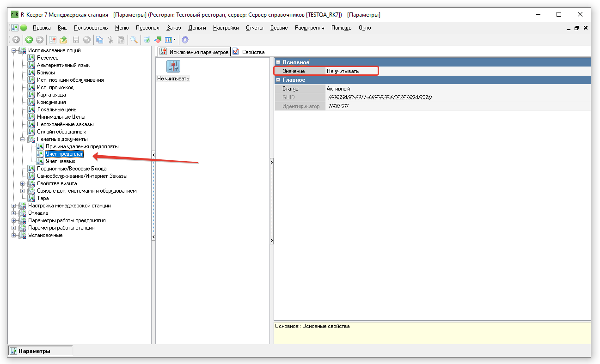
Task: Select 'Учет чаевых' in the tree
Action: pos(60,161)
